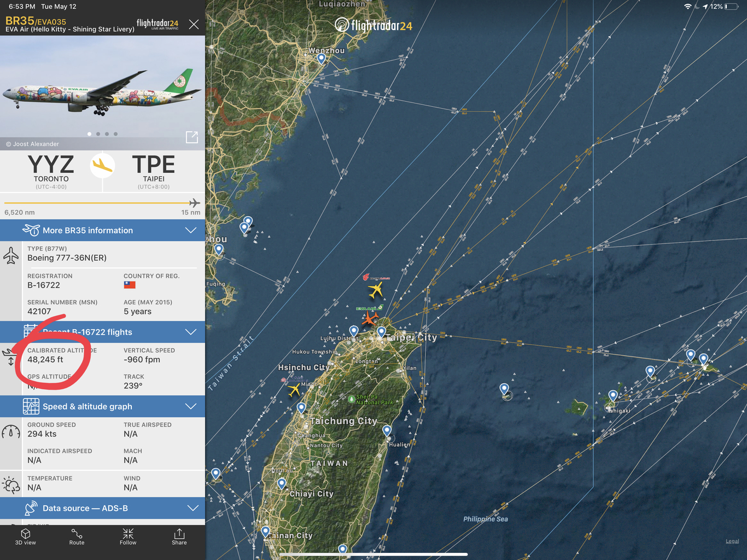Click the speedometer icon beside Ground Speed
747x560 pixels.
(x=11, y=431)
